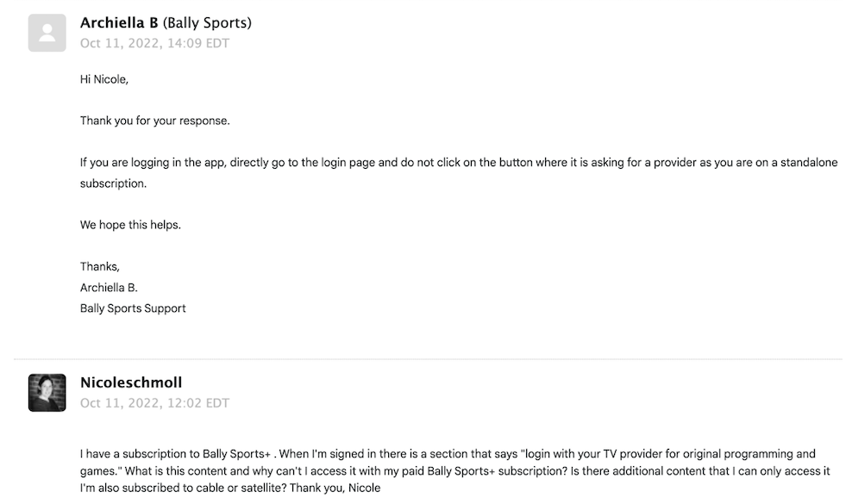Viewport: 846px width, 504px height.
Task: Click timestamp Oct 11, 2022, 12:02 EDT
Action: (155, 403)
